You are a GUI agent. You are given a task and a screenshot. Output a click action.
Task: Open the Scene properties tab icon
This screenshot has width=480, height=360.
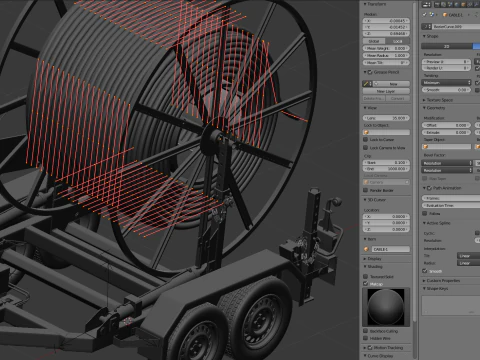click(x=450, y=5)
